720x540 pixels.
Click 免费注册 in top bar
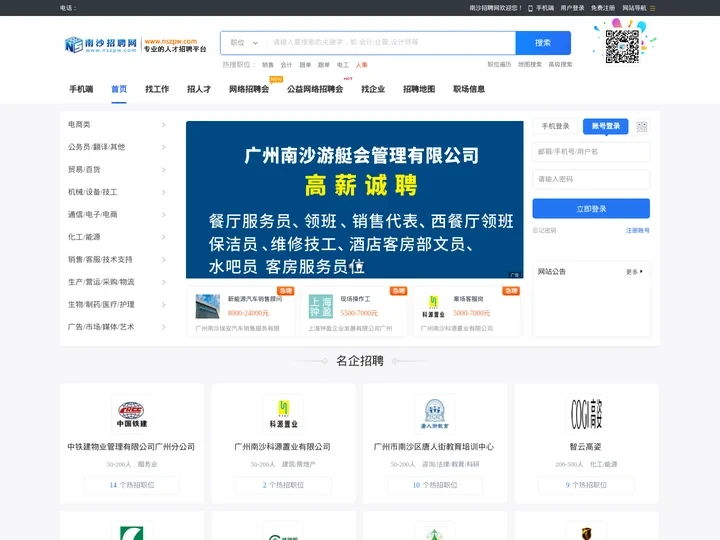pos(602,8)
